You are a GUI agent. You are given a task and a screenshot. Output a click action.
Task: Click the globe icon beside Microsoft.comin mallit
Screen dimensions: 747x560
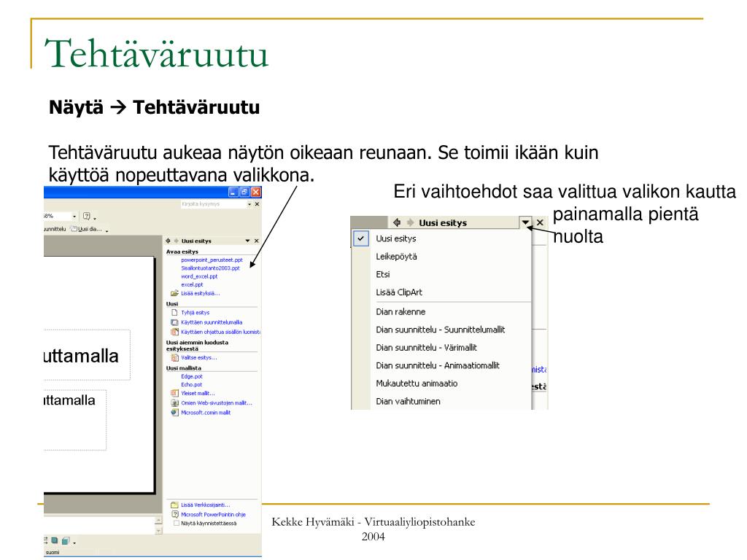coord(174,413)
